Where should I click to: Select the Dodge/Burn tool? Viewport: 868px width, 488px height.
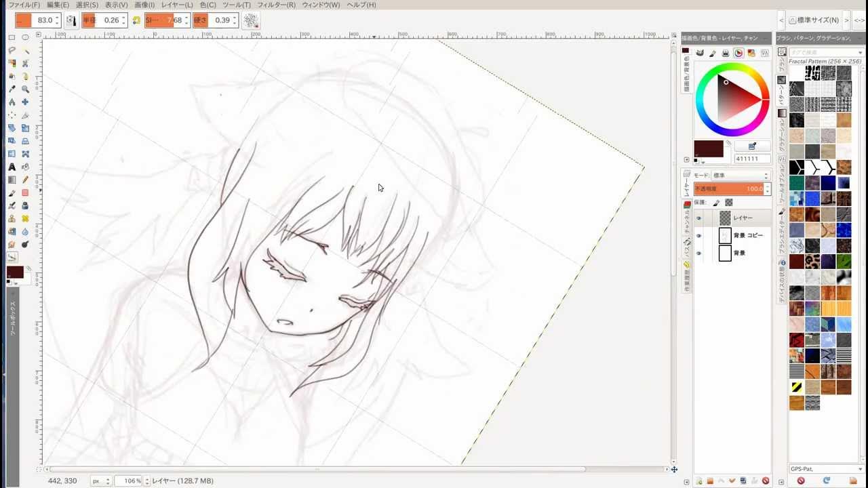(25, 244)
